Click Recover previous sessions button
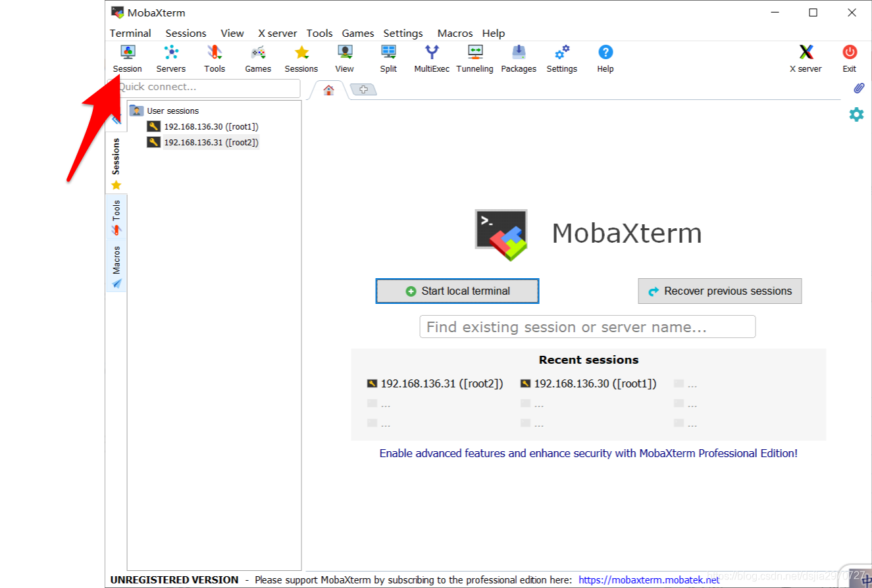The width and height of the screenshot is (872, 588). [x=720, y=291]
